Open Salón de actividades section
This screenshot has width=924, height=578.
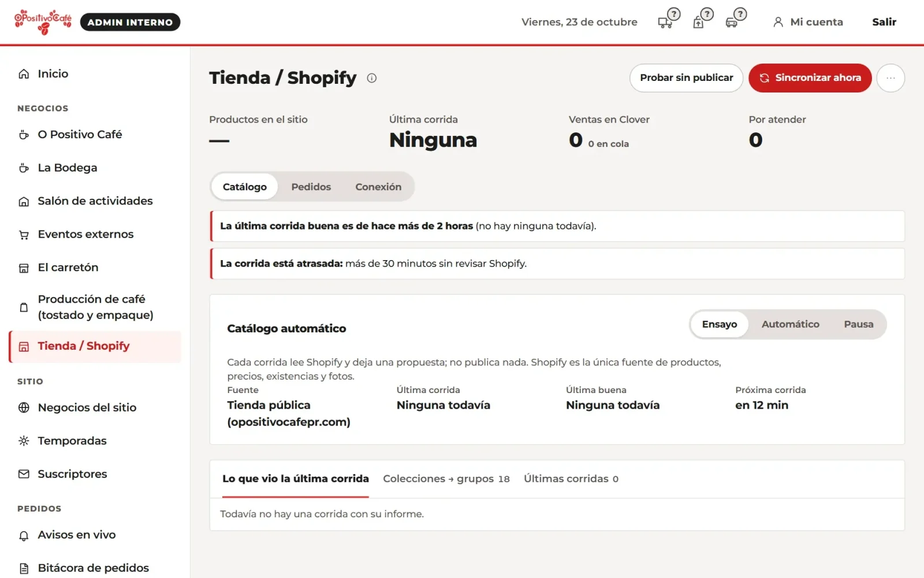tap(95, 201)
